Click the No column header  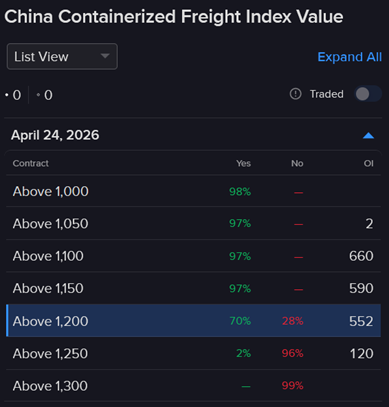point(297,163)
